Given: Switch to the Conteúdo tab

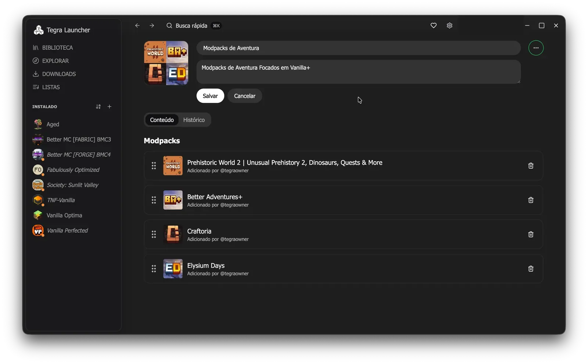Looking at the screenshot, I should pyautogui.click(x=162, y=120).
